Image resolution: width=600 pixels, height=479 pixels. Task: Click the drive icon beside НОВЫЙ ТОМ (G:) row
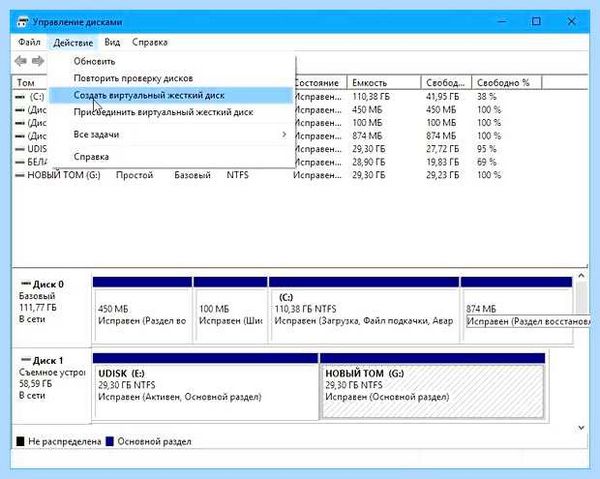click(20, 175)
